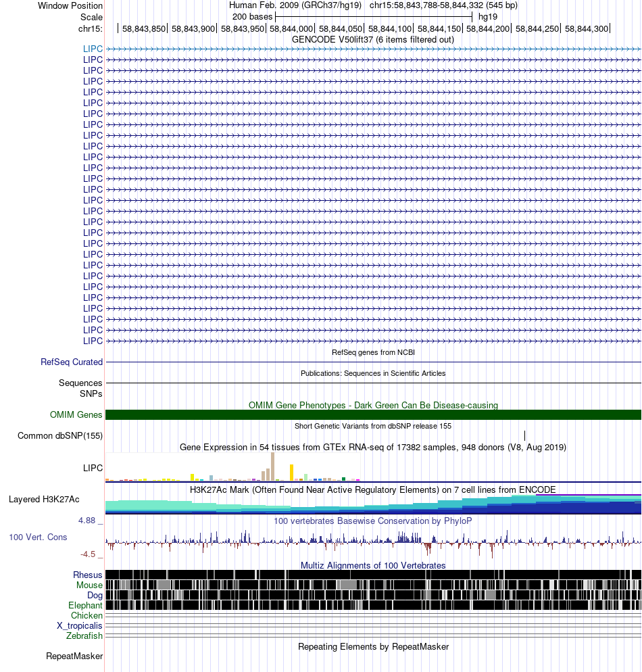Click the -4.5 PhyloP lower scale value
The height and width of the screenshot is (672, 642).
(88, 554)
